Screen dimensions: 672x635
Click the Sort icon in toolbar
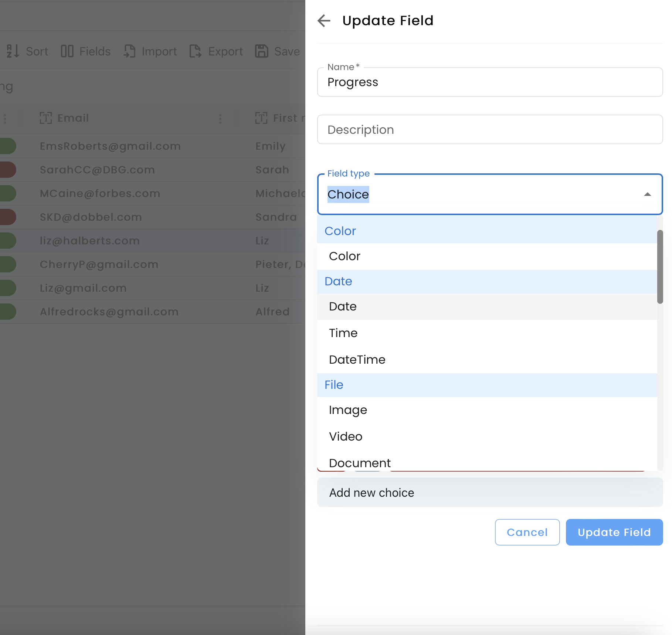(13, 51)
